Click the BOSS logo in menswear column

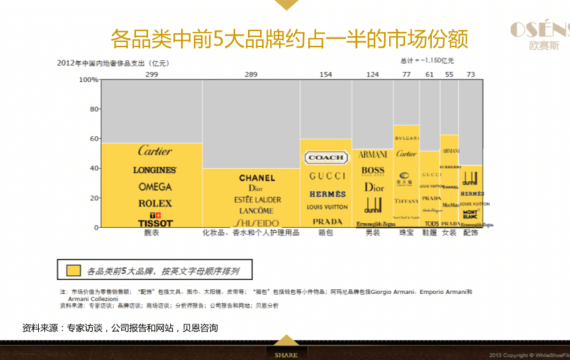373,171
